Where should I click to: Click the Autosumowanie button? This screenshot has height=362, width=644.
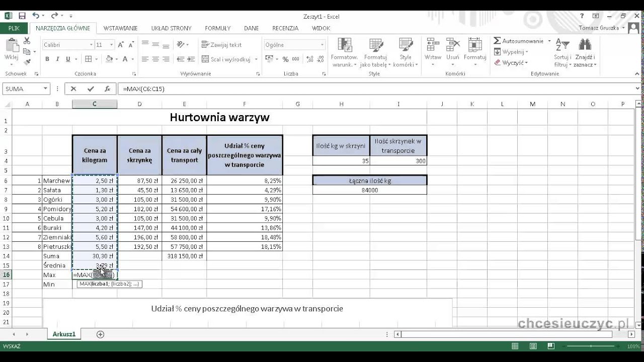[x=518, y=41]
